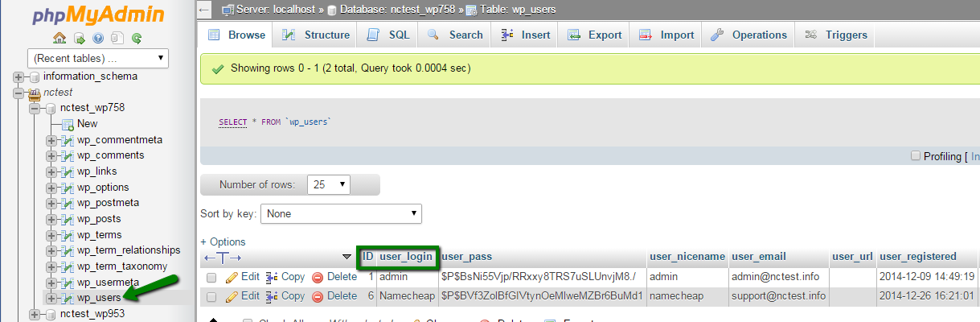Click the Copy icon for Namecheap row
This screenshot has height=322, width=980.
coord(272,296)
